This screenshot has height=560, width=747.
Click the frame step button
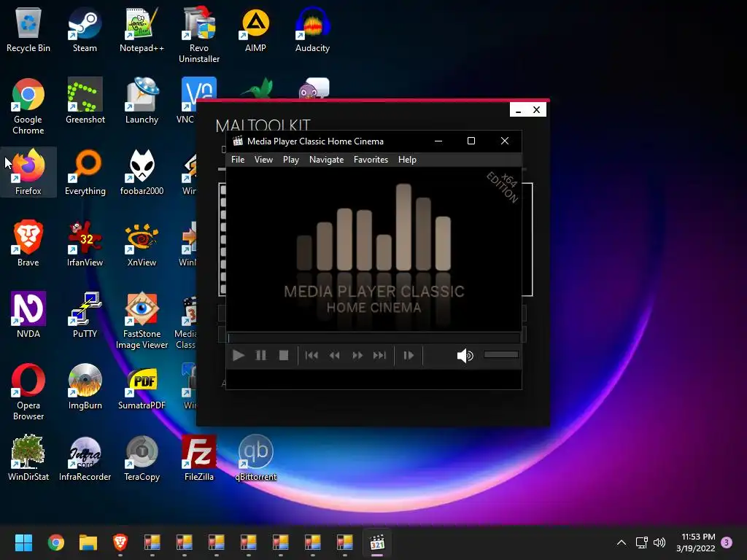[409, 355]
